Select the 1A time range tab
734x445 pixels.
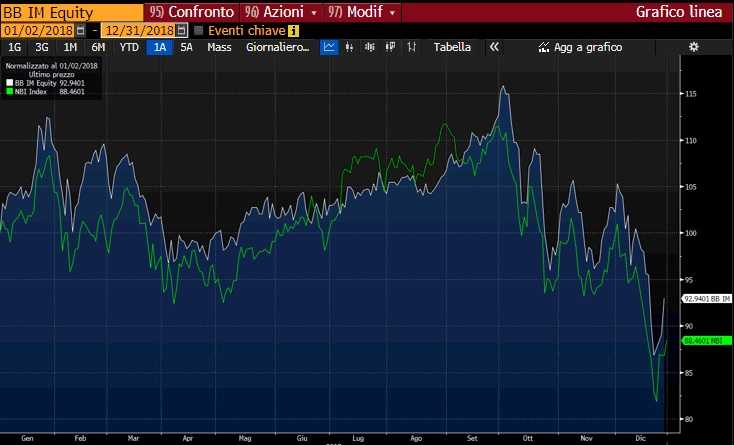tap(160, 47)
